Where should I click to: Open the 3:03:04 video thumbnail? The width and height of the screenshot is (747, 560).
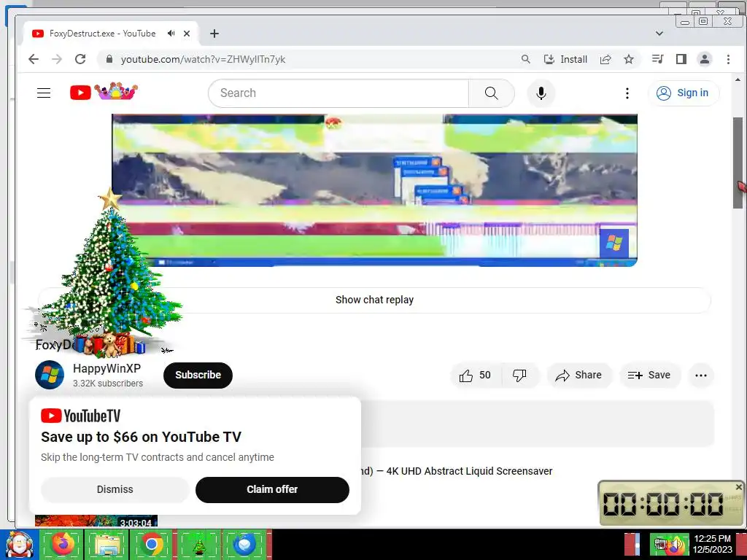coord(96,521)
